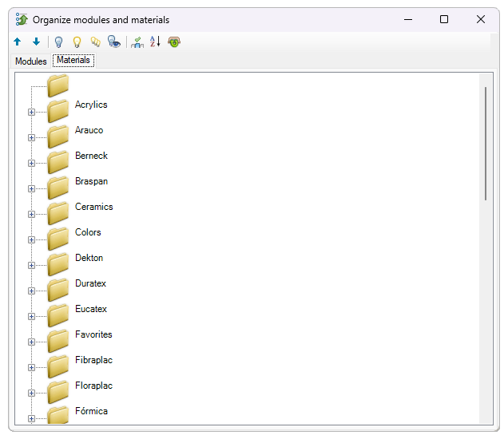This screenshot has width=504, height=443.
Task: Select the Duratex folder in tree
Action: point(90,283)
